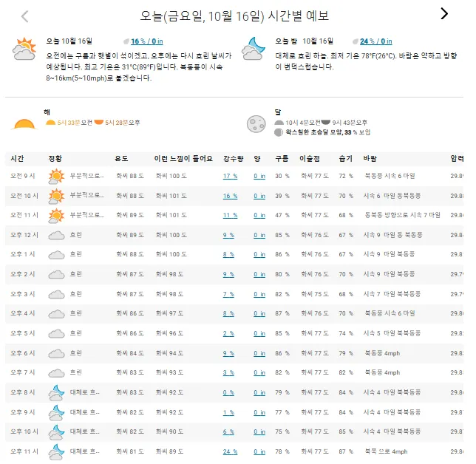
Task: Open the 2 % precipitation link at 오후 5 시
Action: pyautogui.click(x=228, y=333)
